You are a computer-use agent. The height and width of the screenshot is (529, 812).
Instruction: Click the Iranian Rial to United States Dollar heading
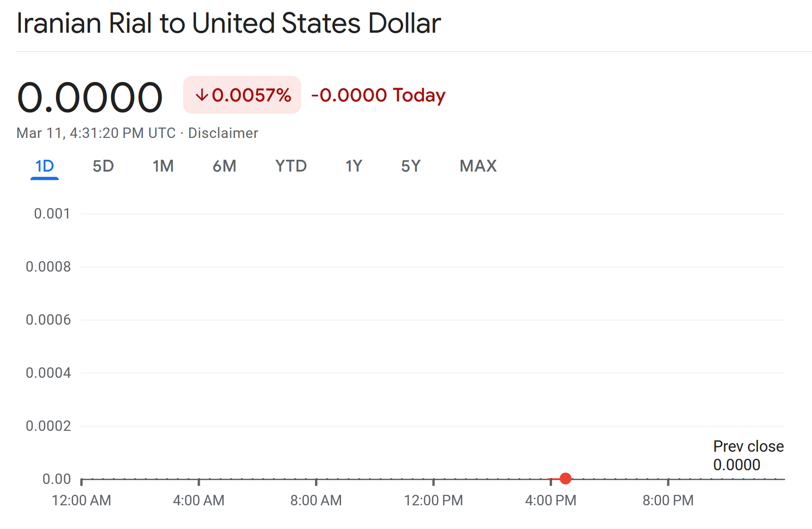[x=229, y=23]
